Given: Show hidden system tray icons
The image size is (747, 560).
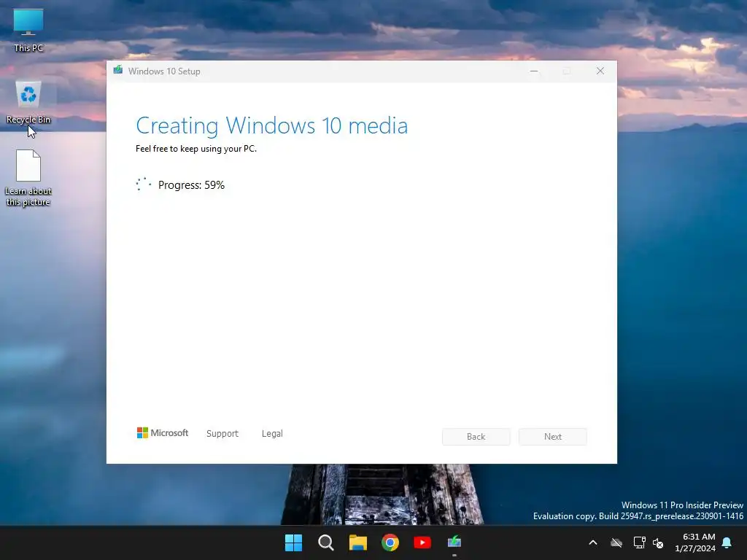Looking at the screenshot, I should pos(593,542).
